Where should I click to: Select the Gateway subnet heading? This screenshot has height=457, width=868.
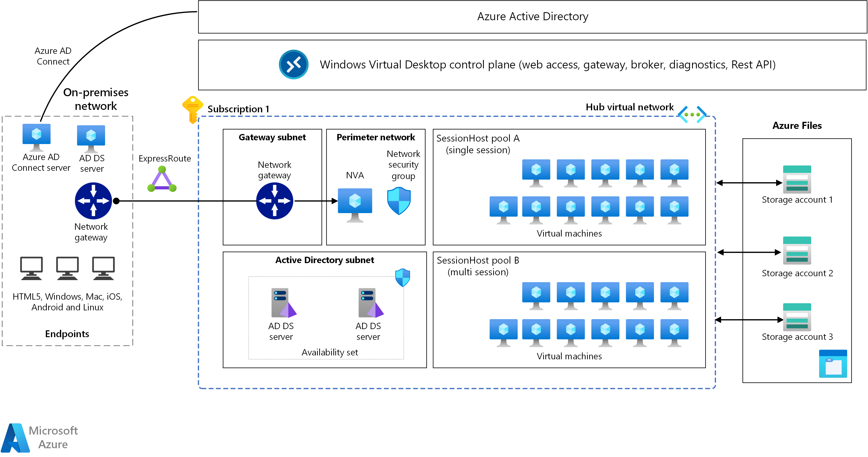pos(272,137)
